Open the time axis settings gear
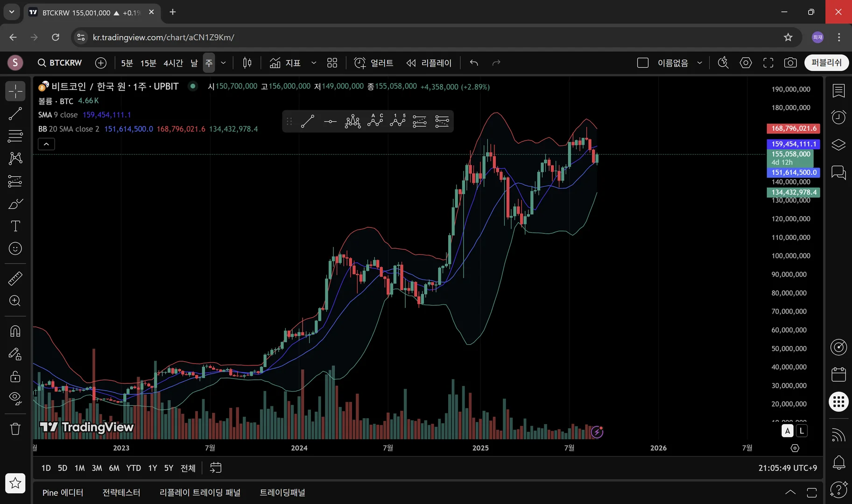The image size is (852, 504). coord(795,448)
